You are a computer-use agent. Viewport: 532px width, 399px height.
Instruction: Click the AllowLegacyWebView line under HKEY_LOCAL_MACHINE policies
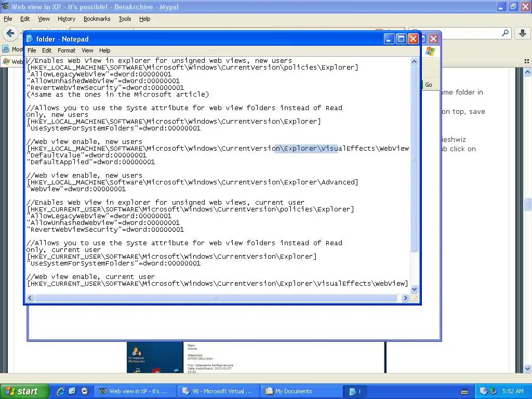pos(99,74)
